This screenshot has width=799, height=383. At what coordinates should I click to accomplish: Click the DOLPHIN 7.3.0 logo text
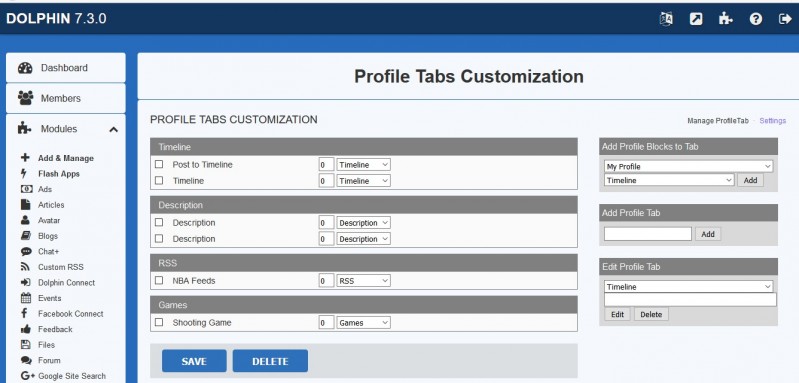click(x=56, y=18)
